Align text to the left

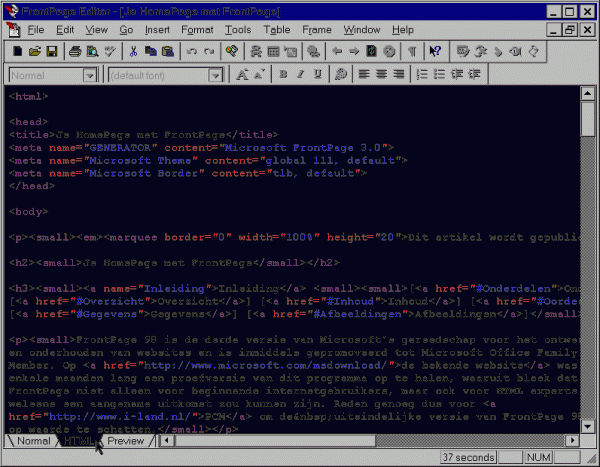click(364, 74)
